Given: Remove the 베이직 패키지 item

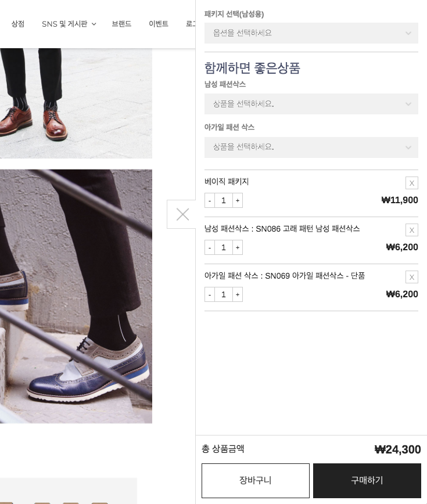Looking at the screenshot, I should click(x=411, y=183).
